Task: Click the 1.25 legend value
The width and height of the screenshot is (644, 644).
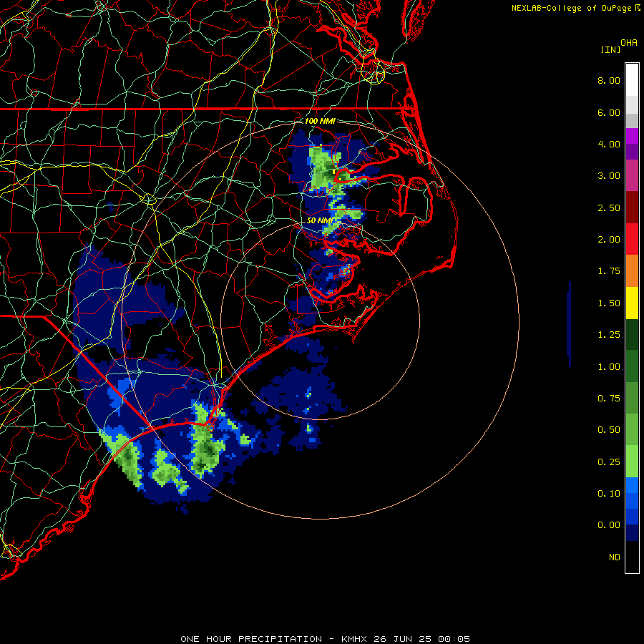Action: [609, 335]
